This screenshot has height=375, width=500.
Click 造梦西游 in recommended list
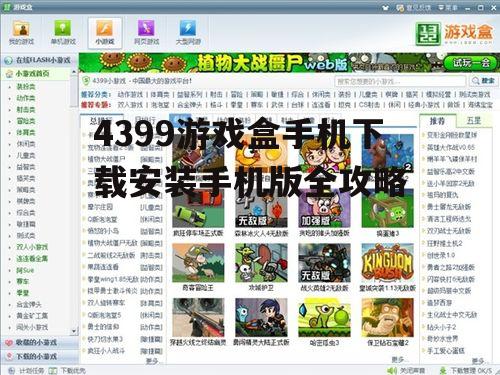coord(439,303)
